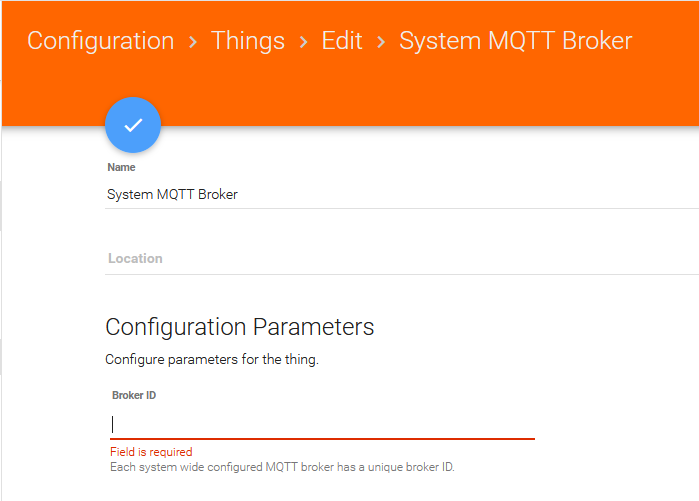Click the small Name label above the field

(x=121, y=167)
